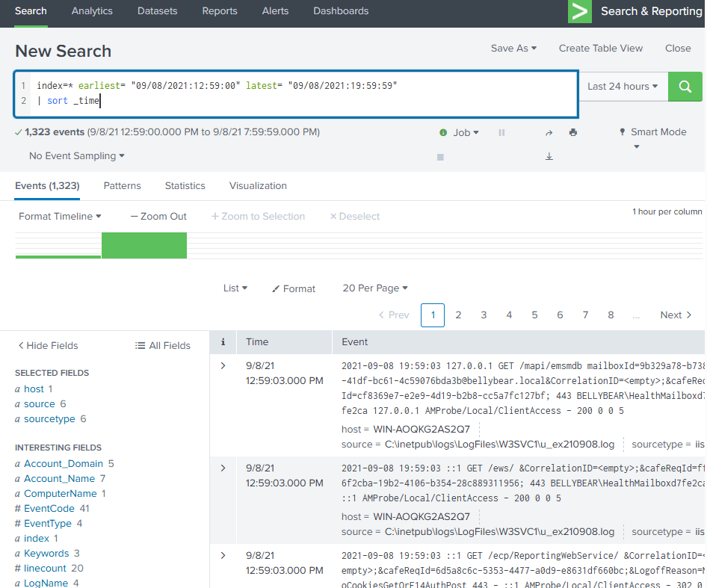The width and height of the screenshot is (707, 588).
Task: Open the Smart Mode dropdown
Action: coord(652,132)
